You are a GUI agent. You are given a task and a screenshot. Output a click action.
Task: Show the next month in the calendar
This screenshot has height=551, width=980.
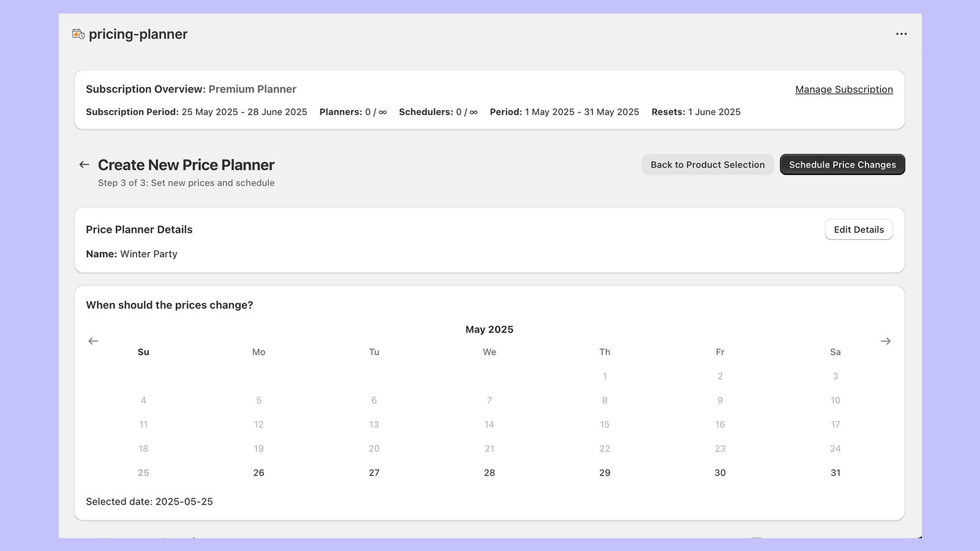886,341
